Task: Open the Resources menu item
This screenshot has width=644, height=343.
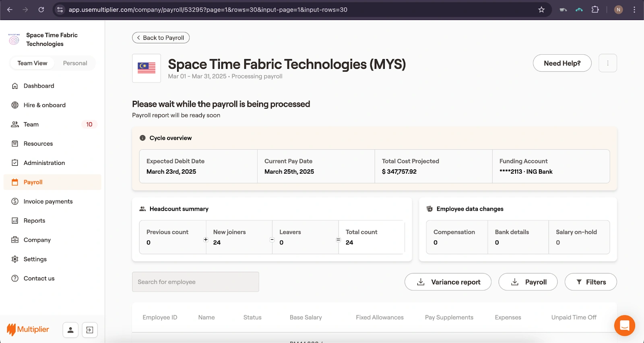Action: [x=52, y=144]
